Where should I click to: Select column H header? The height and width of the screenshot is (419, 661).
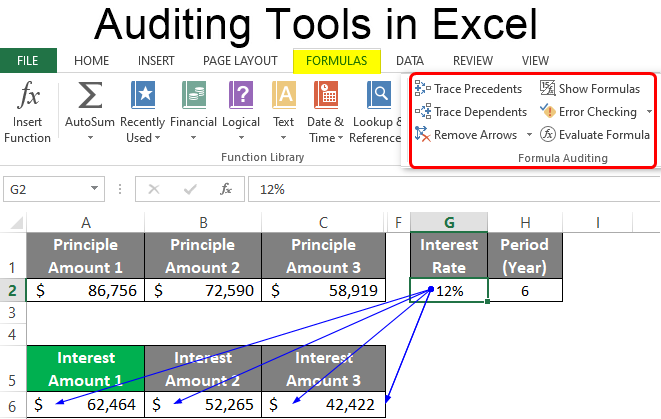pos(525,222)
